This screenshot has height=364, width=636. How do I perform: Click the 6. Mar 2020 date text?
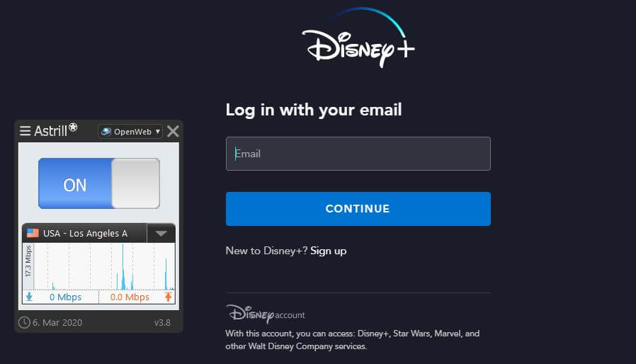57,323
